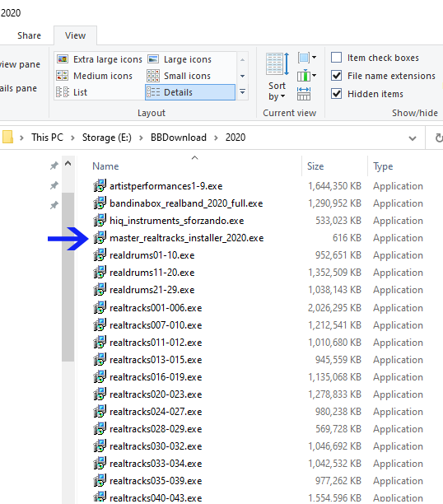Image resolution: width=443 pixels, height=504 pixels.
Task: Click size value 533,023 KB
Action: click(x=338, y=221)
